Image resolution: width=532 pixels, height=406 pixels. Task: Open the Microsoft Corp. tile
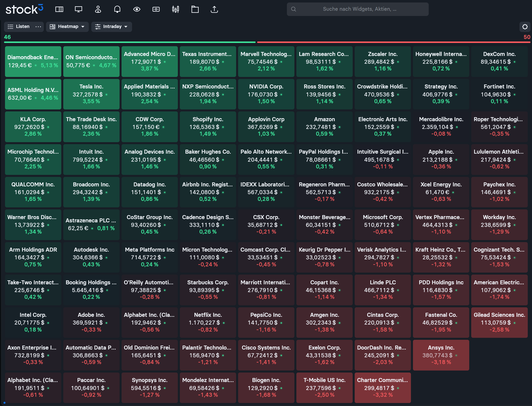[383, 225]
